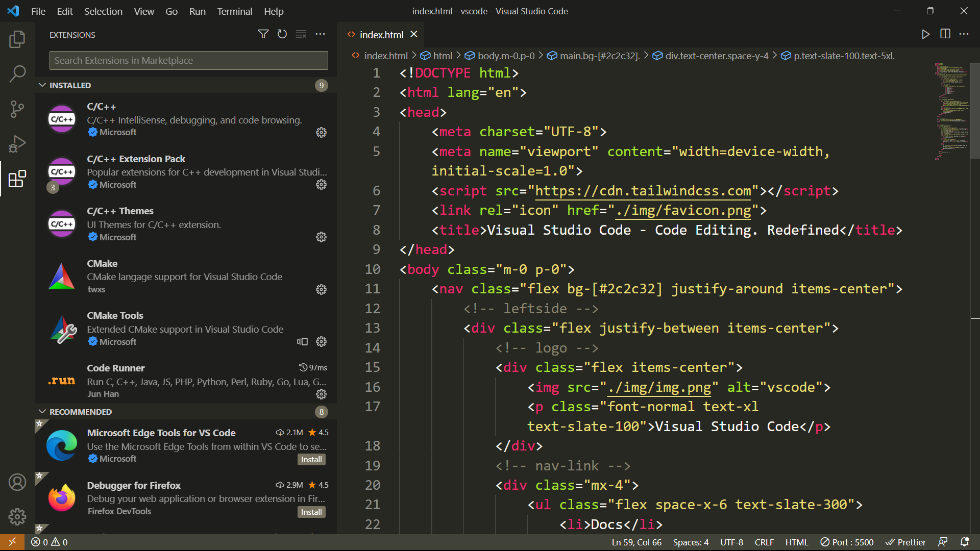Expand breadcrumb body.m-0.p-0
The height and width of the screenshot is (551, 980).
pos(500,56)
